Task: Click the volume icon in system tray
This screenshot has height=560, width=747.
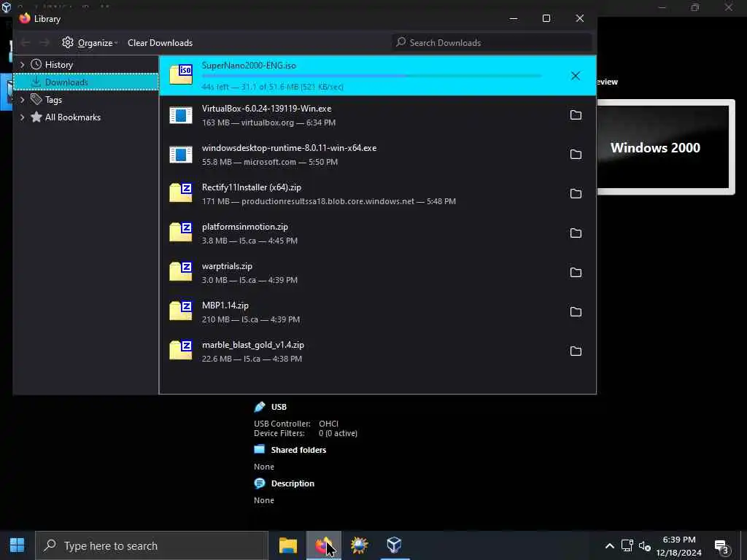Action: click(x=645, y=546)
